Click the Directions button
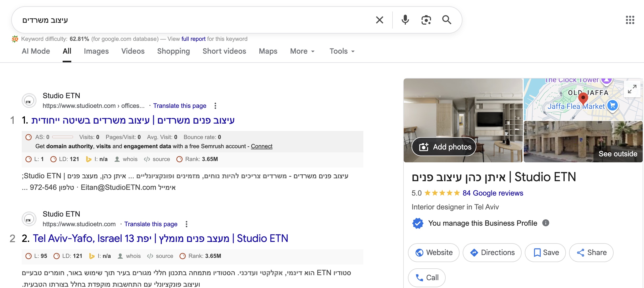The height and width of the screenshot is (288, 644). click(x=492, y=252)
